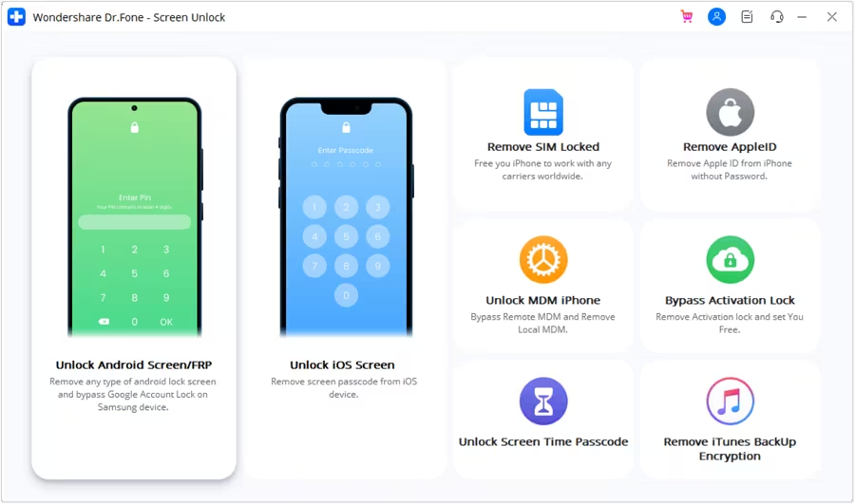This screenshot has width=855, height=504.
Task: Click the Bypass Activation Lock title text
Action: coord(730,300)
